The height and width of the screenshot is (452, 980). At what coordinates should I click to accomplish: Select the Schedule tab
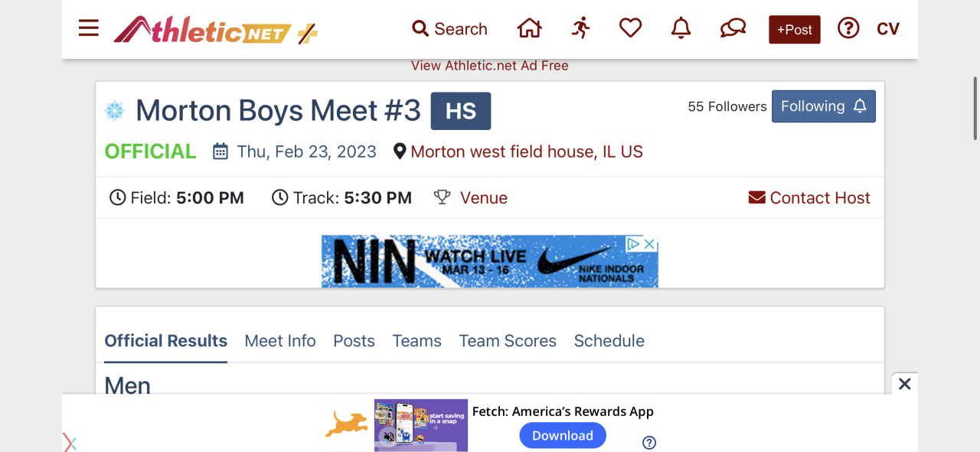click(609, 341)
